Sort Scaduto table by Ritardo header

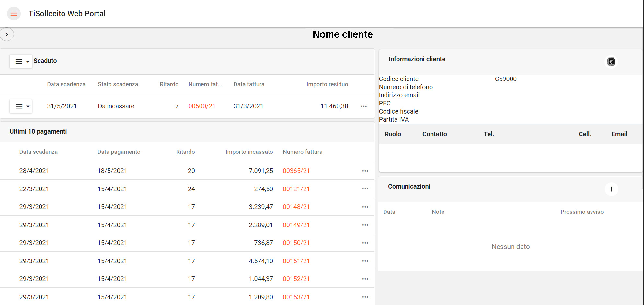[x=169, y=84]
